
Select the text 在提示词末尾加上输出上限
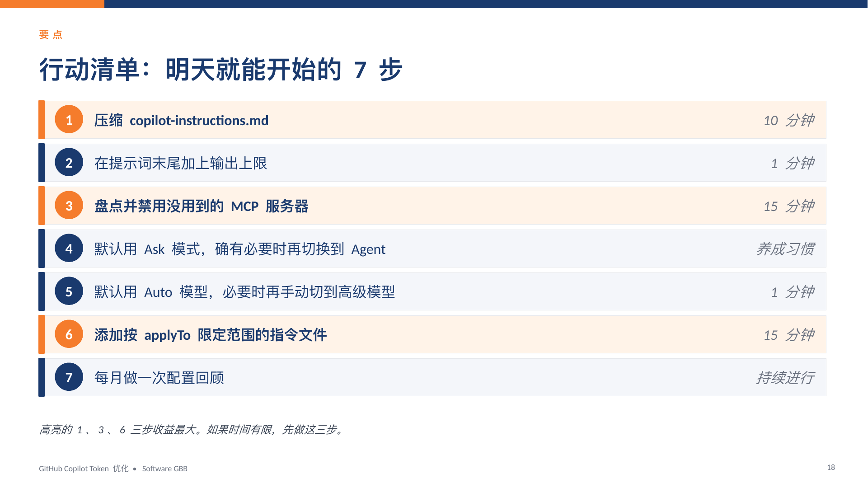[x=181, y=163]
